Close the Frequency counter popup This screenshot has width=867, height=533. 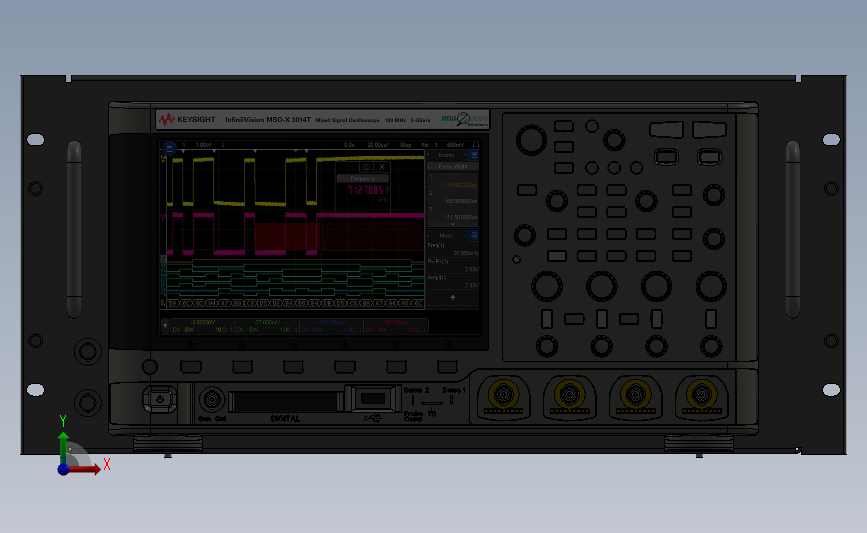pos(382,167)
